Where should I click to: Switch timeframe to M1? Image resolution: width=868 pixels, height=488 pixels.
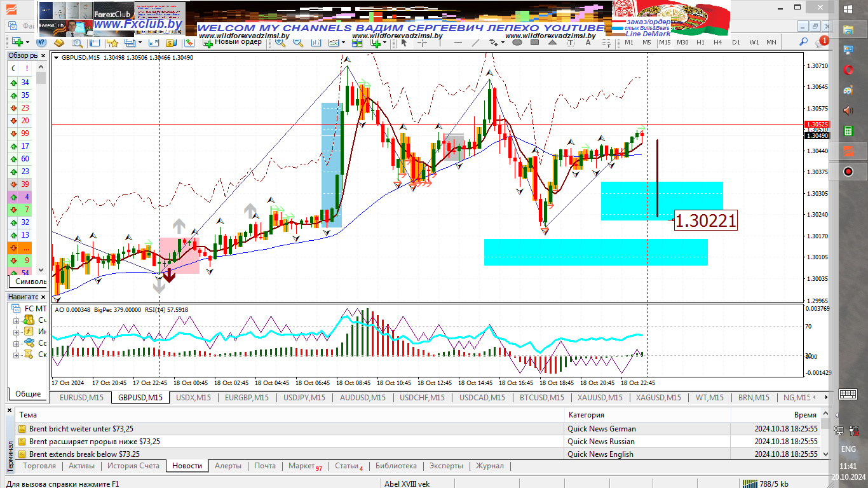(629, 42)
